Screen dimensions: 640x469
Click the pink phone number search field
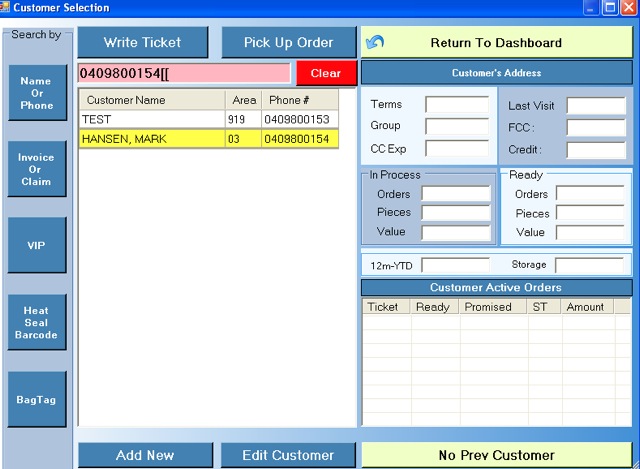[x=184, y=73]
